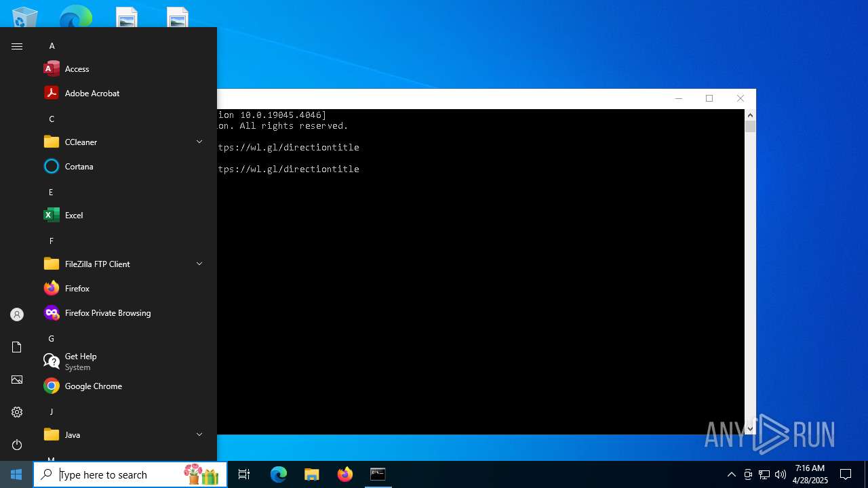
Task: Expand the CCleaner folder chevron
Action: (199, 142)
